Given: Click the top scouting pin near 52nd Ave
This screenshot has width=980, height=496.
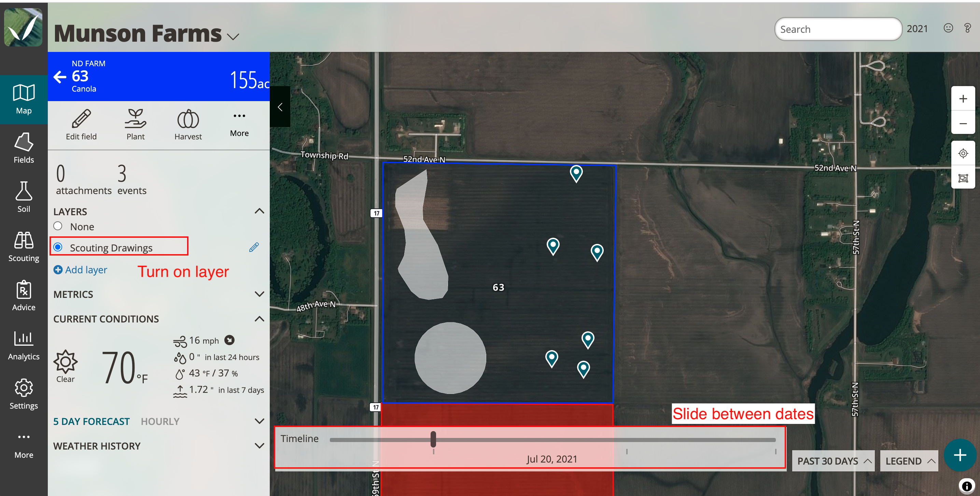Looking at the screenshot, I should [x=576, y=174].
